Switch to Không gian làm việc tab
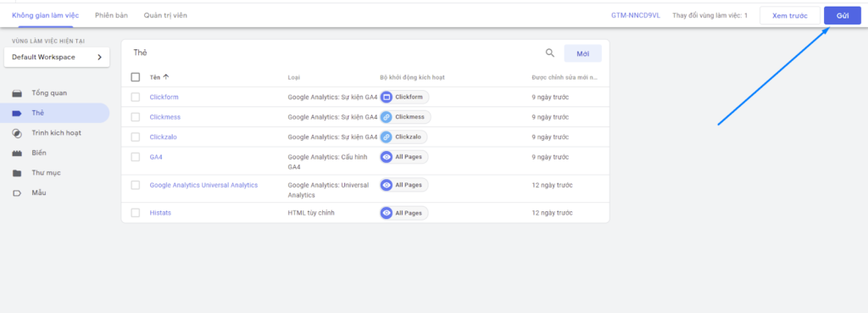 pyautogui.click(x=46, y=15)
